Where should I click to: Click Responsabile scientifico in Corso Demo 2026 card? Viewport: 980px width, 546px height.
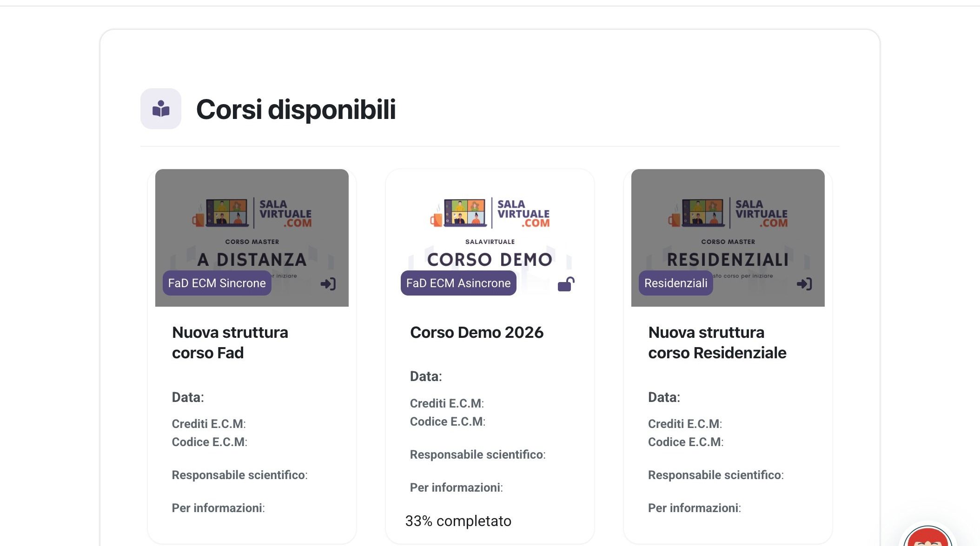click(478, 454)
